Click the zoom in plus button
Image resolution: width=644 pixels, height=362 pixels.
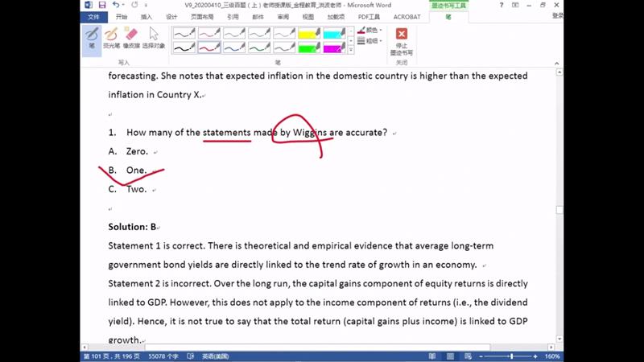point(535,356)
